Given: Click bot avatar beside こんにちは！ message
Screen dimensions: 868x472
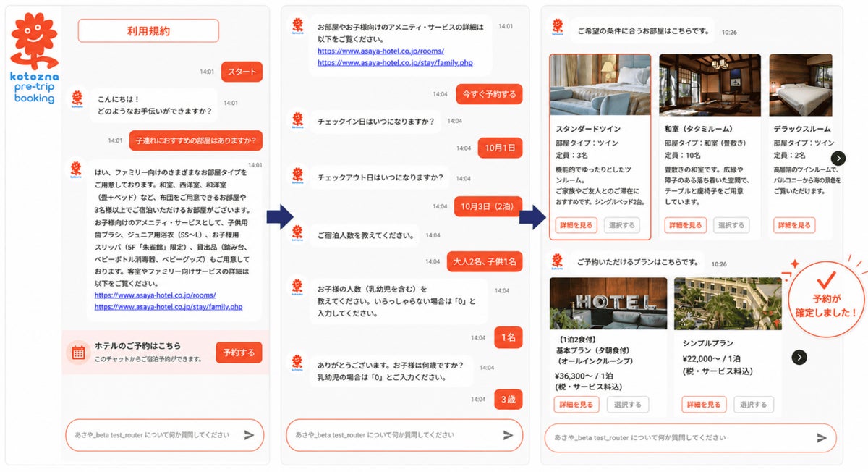Looking at the screenshot, I should [77, 99].
